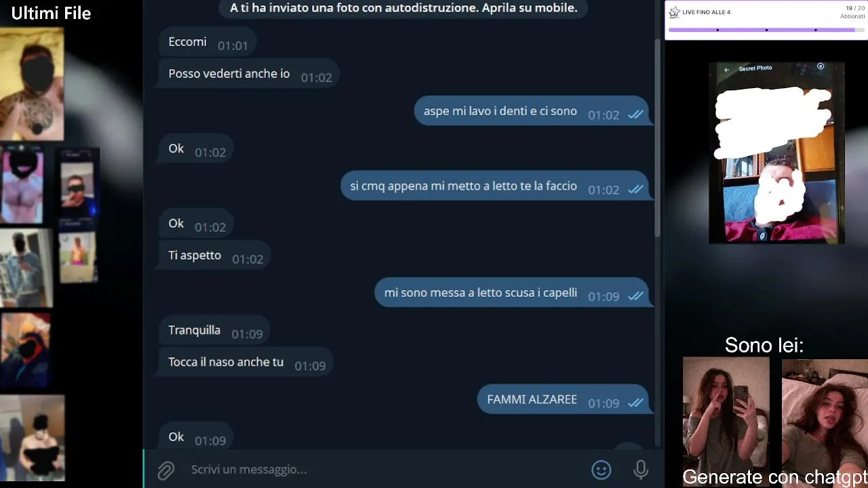Click the timer icon in Secret Photo header

click(x=821, y=66)
